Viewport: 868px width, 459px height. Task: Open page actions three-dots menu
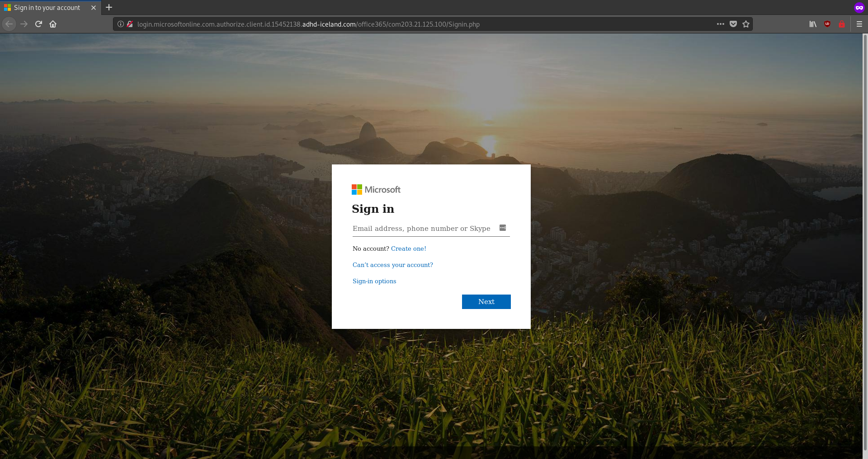(721, 24)
